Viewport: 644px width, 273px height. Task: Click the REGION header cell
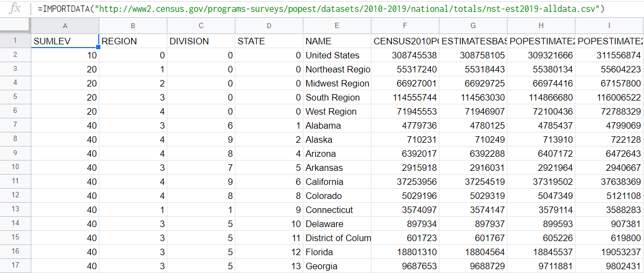(x=133, y=41)
